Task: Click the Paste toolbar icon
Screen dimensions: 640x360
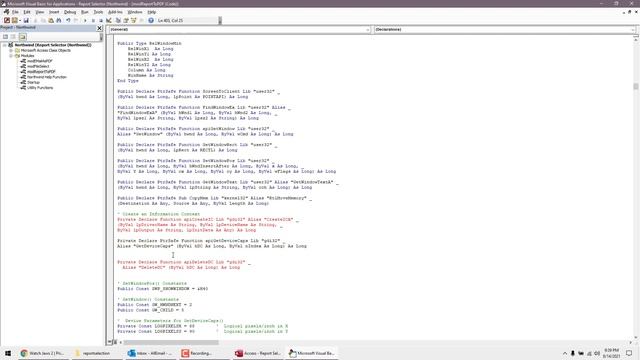Action: coord(51,20)
